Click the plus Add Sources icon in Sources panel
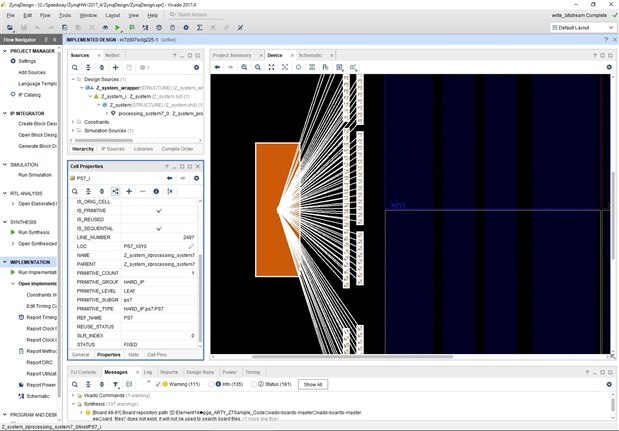The width and height of the screenshot is (619, 431). (115, 67)
